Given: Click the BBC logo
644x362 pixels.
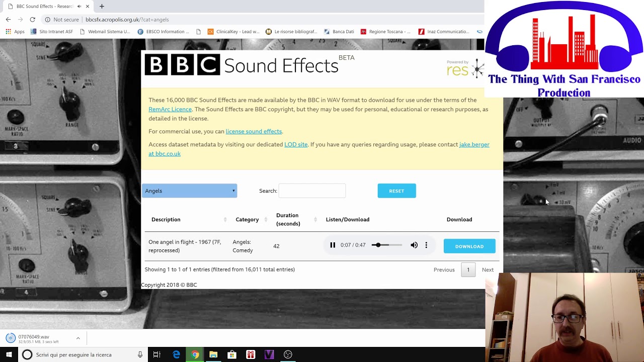Looking at the screenshot, I should (x=182, y=65).
